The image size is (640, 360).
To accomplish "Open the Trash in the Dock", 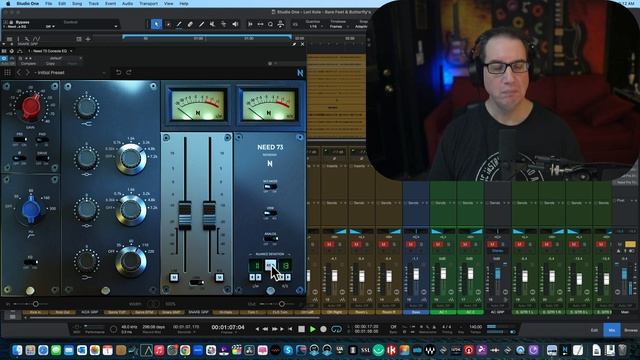I will tap(622, 350).
